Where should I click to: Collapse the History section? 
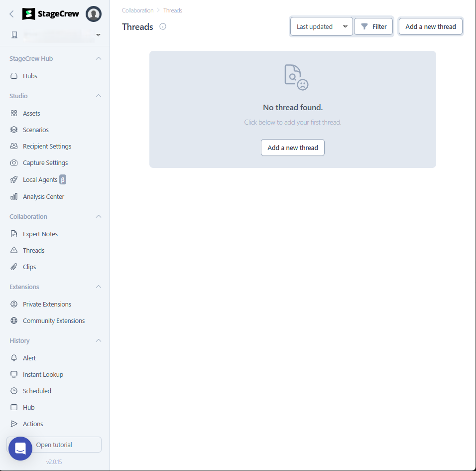click(x=99, y=341)
